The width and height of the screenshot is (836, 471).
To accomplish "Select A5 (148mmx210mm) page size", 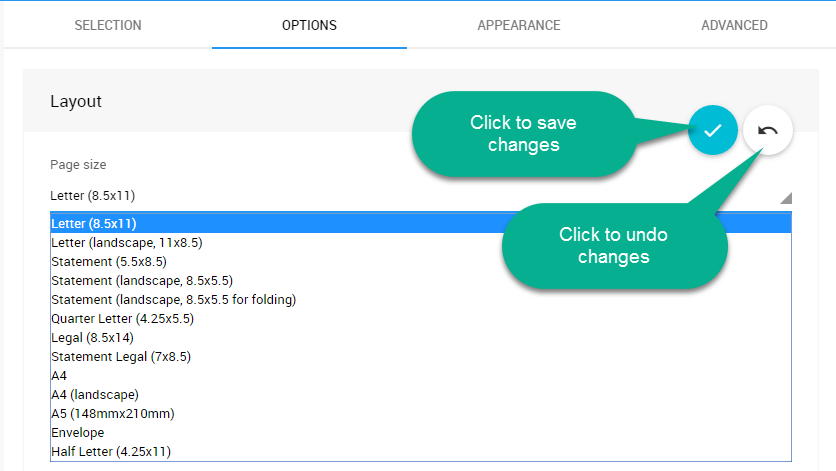I will click(113, 413).
